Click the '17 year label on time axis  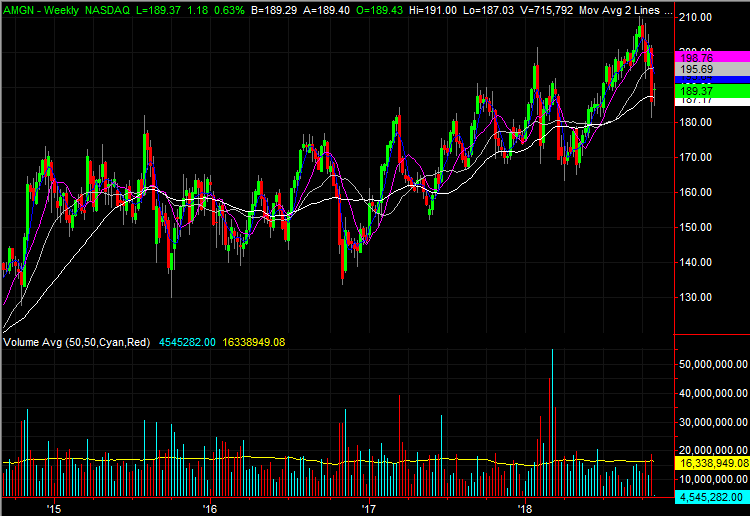369,509
